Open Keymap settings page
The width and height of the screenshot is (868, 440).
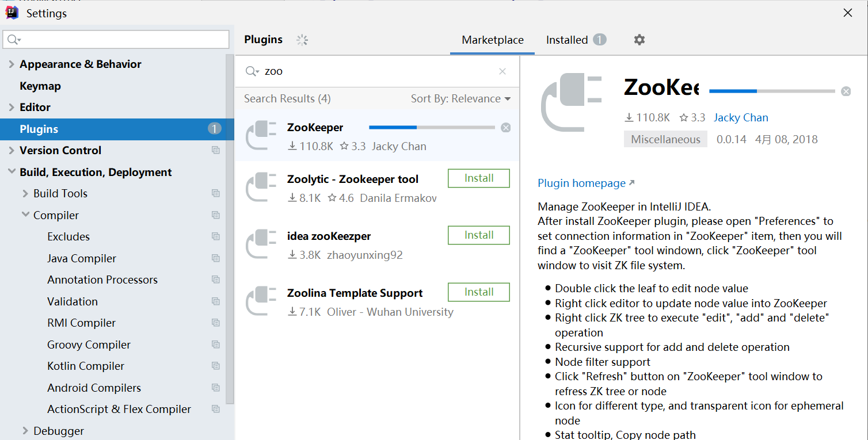click(x=40, y=86)
